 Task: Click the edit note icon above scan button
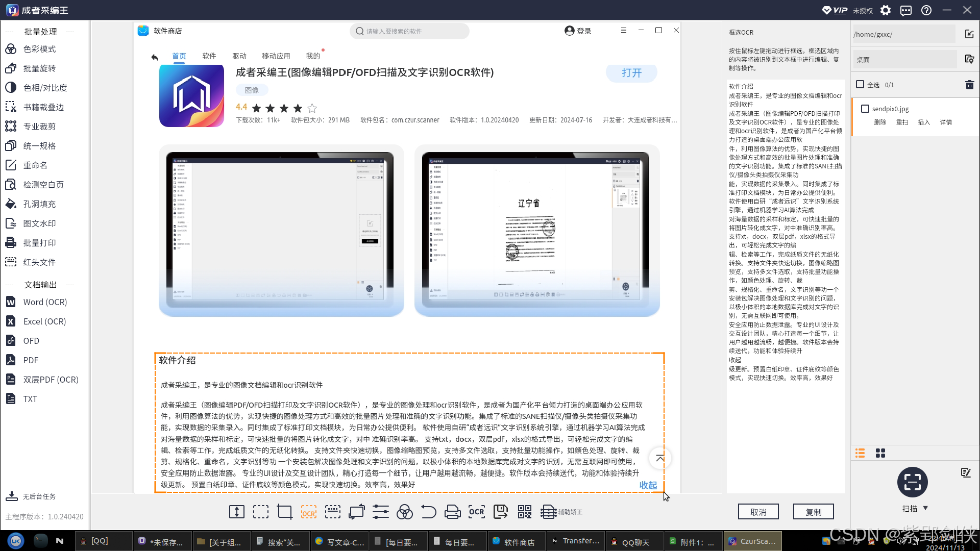pos(966,472)
